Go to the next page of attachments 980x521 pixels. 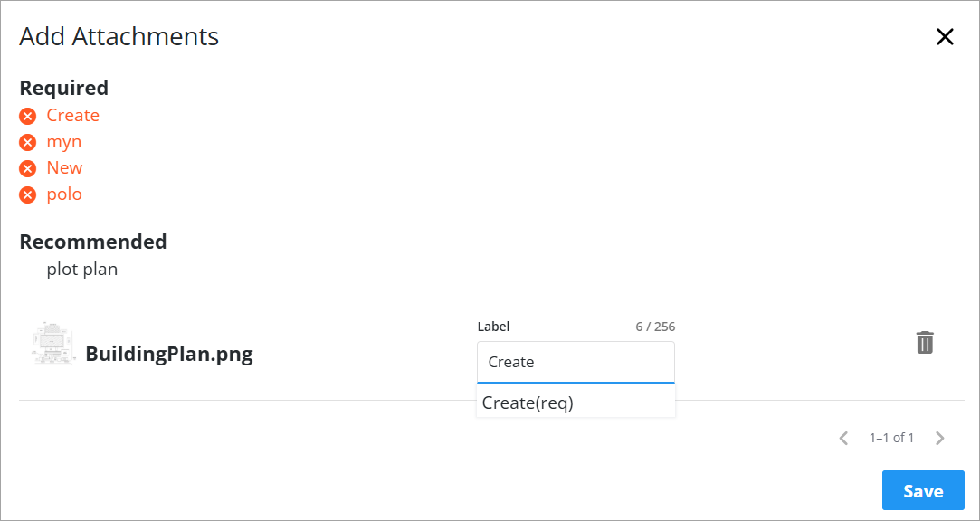[939, 438]
